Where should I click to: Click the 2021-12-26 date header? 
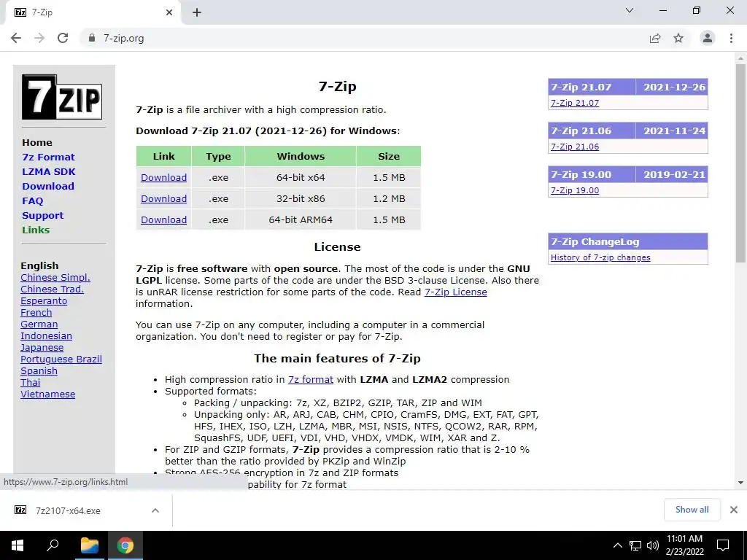click(674, 87)
